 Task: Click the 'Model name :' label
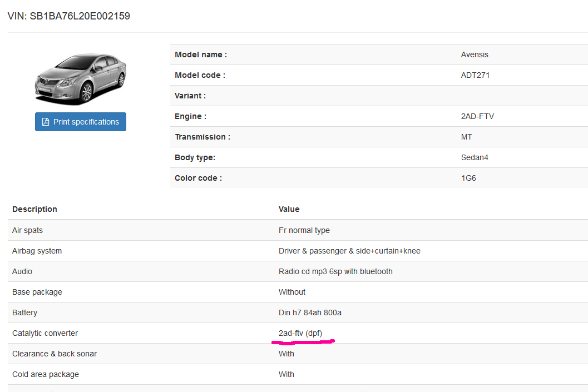click(201, 54)
